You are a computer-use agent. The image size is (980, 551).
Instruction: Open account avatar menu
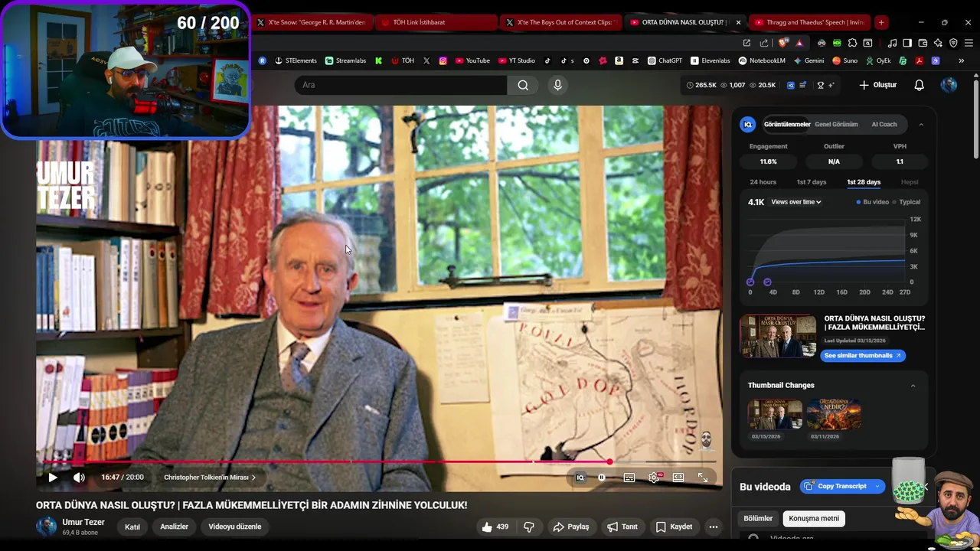[x=949, y=85]
